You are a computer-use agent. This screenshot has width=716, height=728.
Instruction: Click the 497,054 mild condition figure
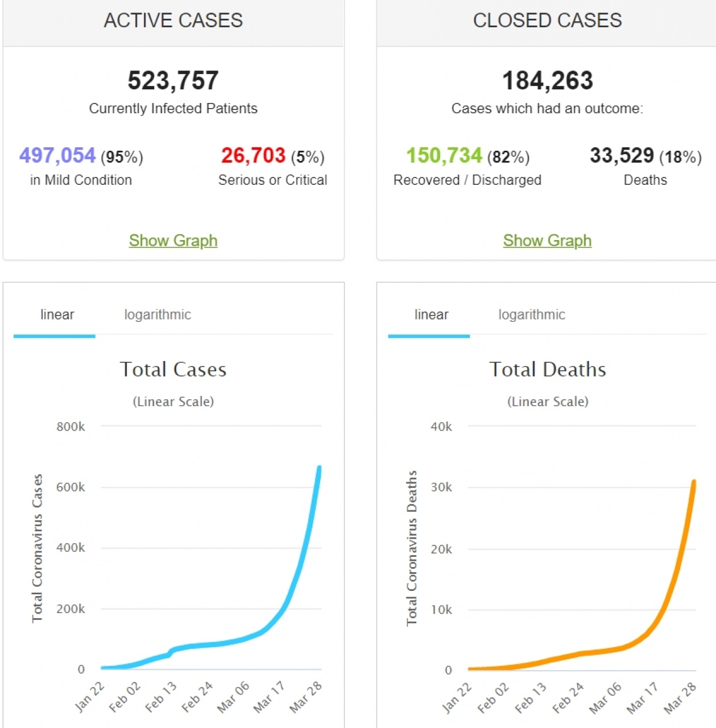coord(57,155)
